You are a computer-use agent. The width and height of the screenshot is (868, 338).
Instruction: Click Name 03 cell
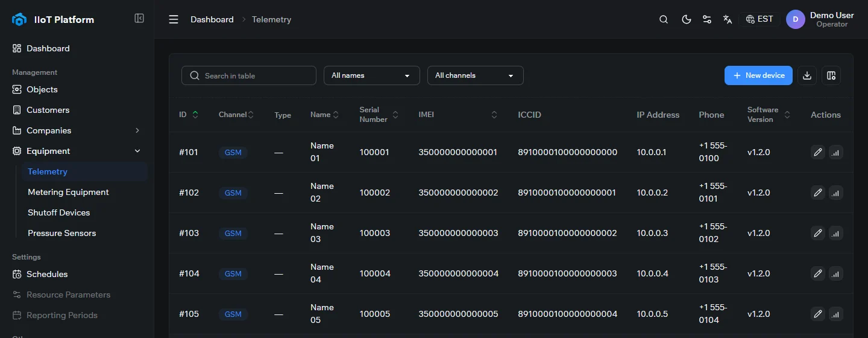pos(322,233)
